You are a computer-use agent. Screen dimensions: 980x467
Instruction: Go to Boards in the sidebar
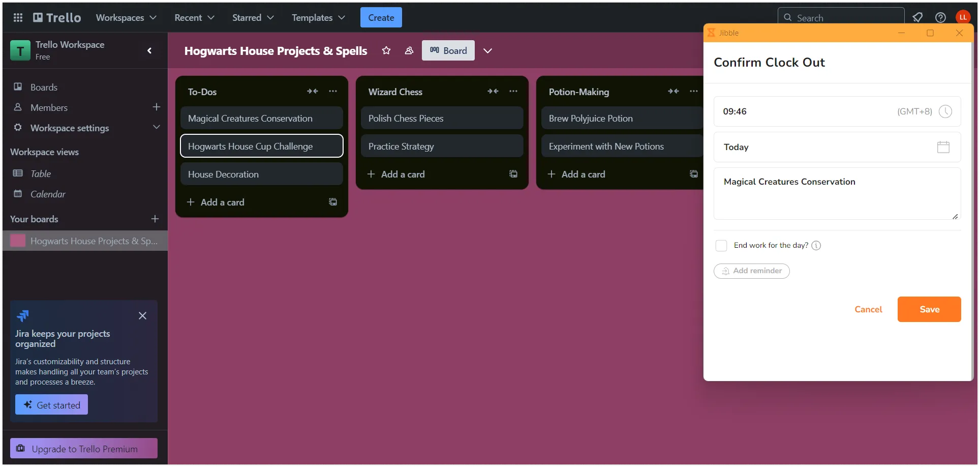(44, 87)
